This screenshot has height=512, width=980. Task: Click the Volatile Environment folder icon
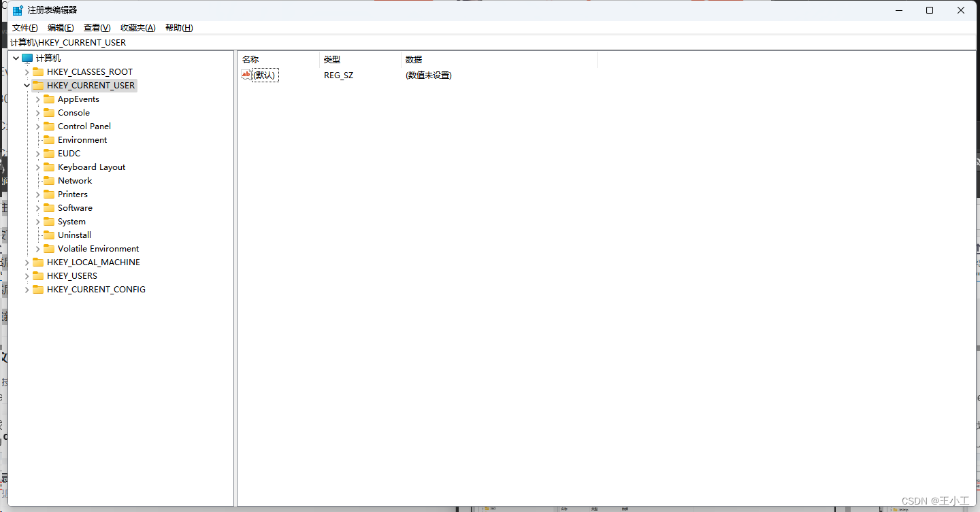49,249
